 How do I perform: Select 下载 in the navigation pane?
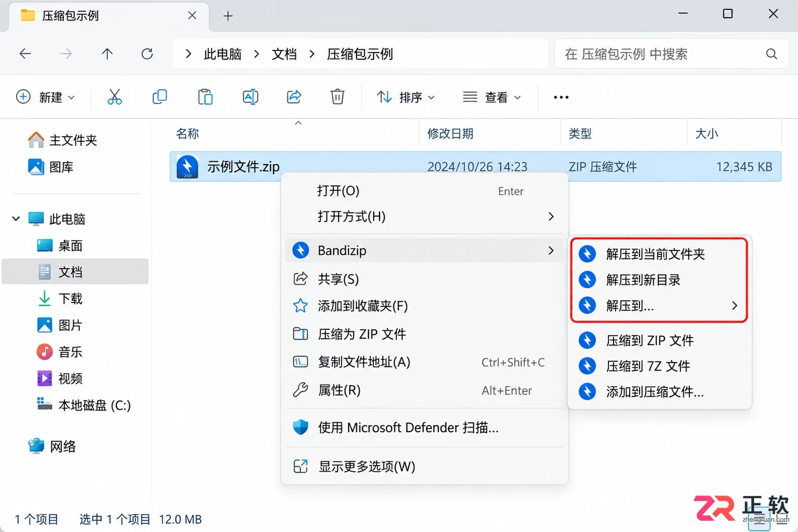pos(75,299)
